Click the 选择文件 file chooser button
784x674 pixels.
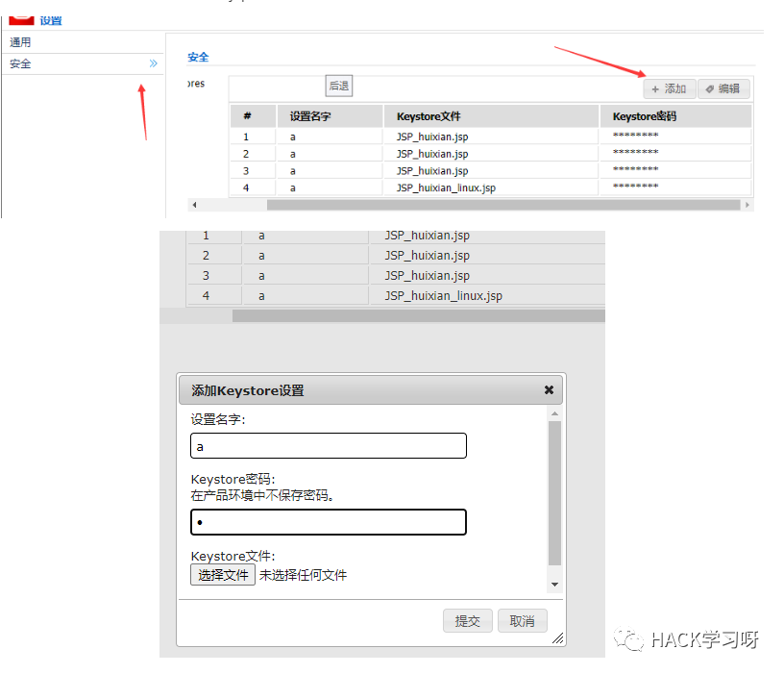[x=222, y=575]
